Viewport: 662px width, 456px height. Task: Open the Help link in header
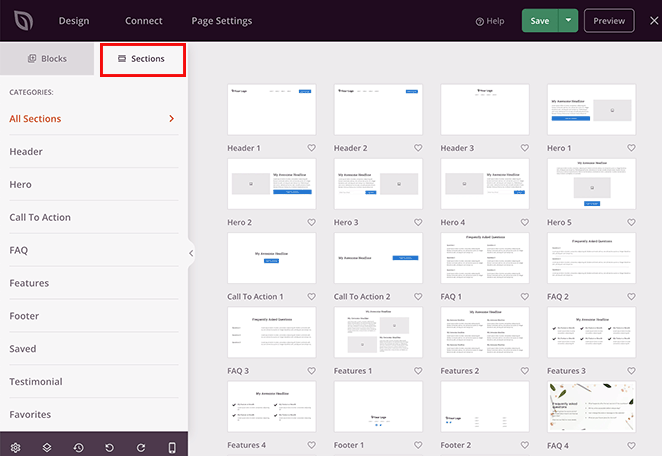490,21
